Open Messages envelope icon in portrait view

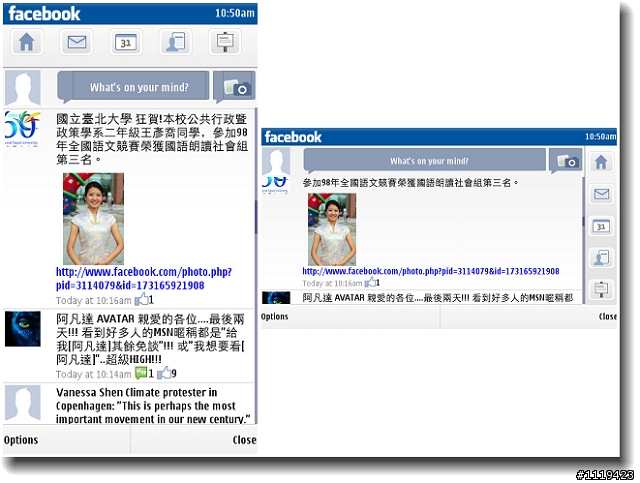coord(76,42)
